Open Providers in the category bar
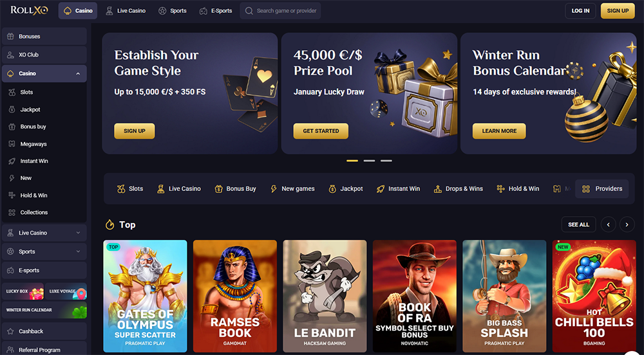 [601, 188]
